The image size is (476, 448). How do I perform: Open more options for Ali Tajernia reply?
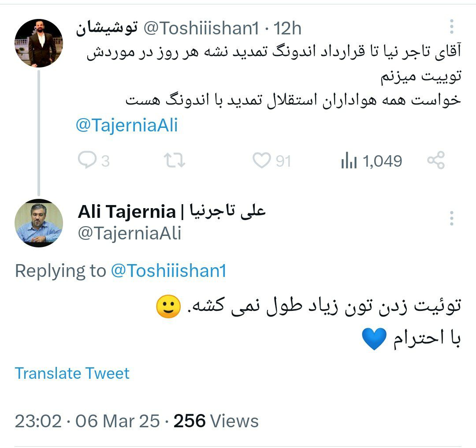(x=452, y=218)
